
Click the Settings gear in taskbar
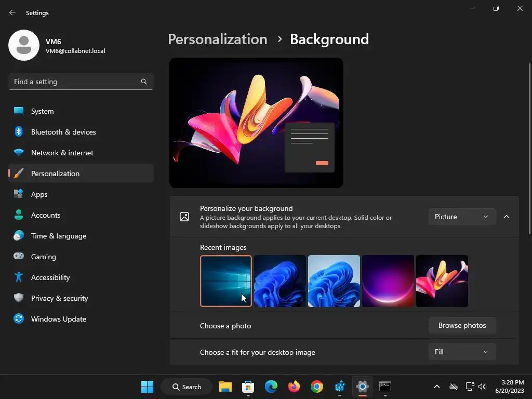tap(362, 387)
